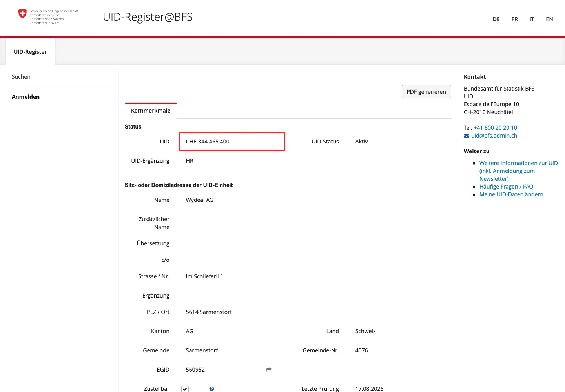Image resolution: width=565 pixels, height=392 pixels.
Task: Switch language to FR
Action: click(x=515, y=19)
